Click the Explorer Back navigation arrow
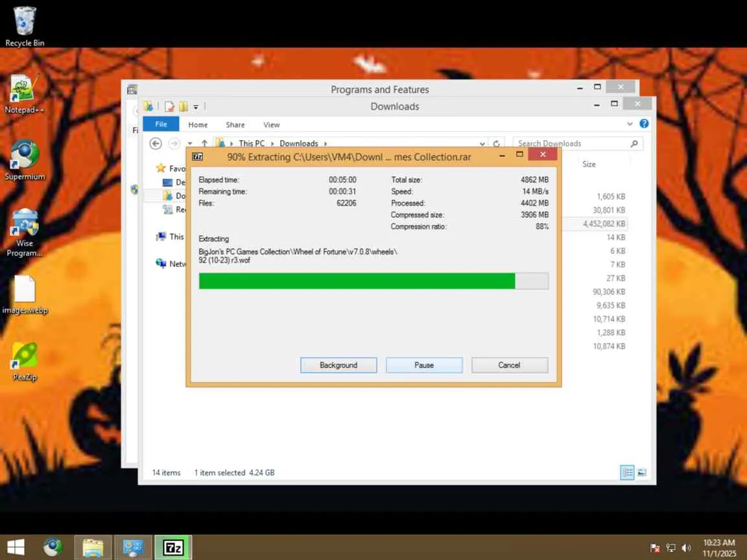The width and height of the screenshot is (747, 560). (156, 143)
